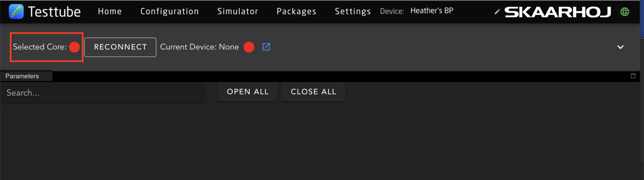
Task: Click the red Selected Core status indicator
Action: tap(74, 47)
